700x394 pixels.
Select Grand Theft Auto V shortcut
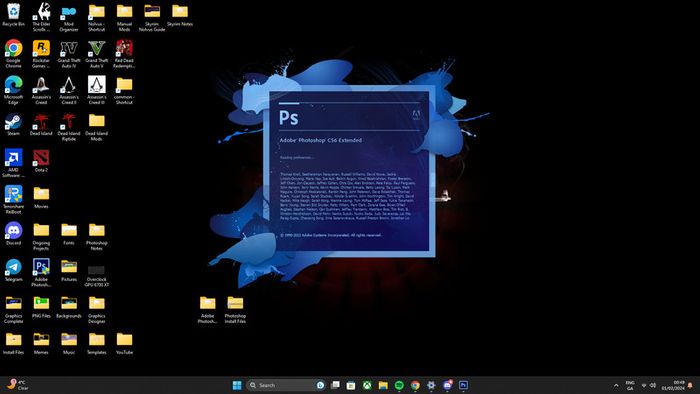point(96,54)
